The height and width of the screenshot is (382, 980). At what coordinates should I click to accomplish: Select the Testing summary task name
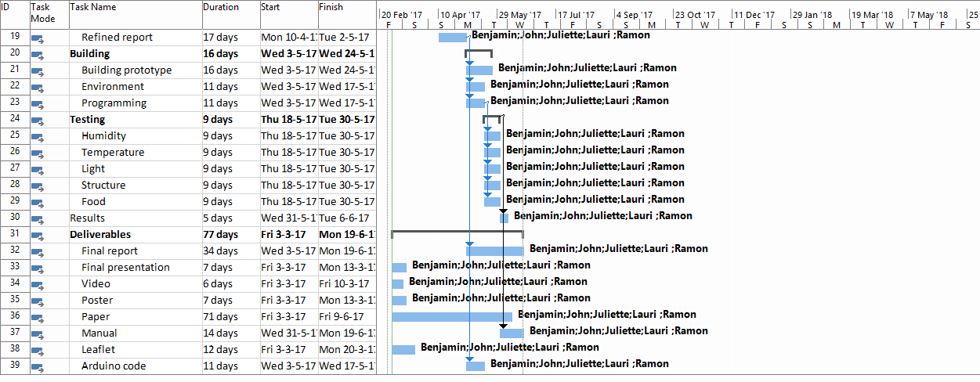(x=87, y=120)
